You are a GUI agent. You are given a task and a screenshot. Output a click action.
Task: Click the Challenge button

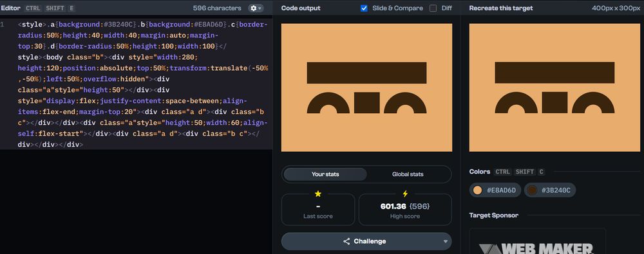coord(366,241)
